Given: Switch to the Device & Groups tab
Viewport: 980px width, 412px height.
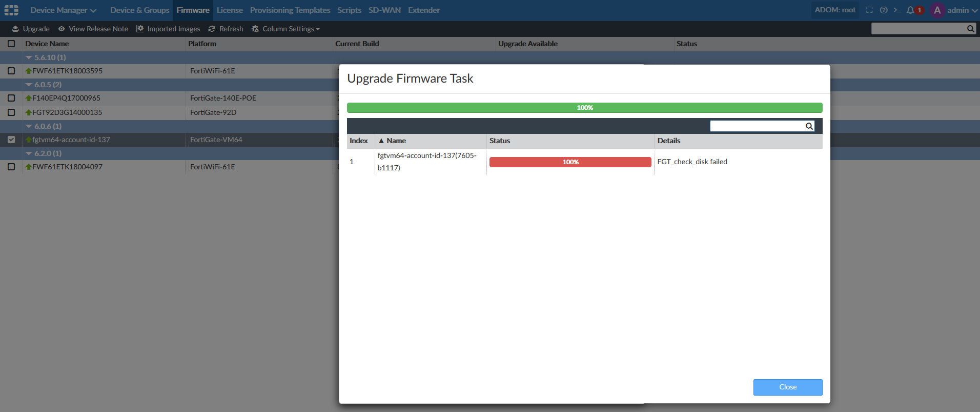Looking at the screenshot, I should pos(139,10).
